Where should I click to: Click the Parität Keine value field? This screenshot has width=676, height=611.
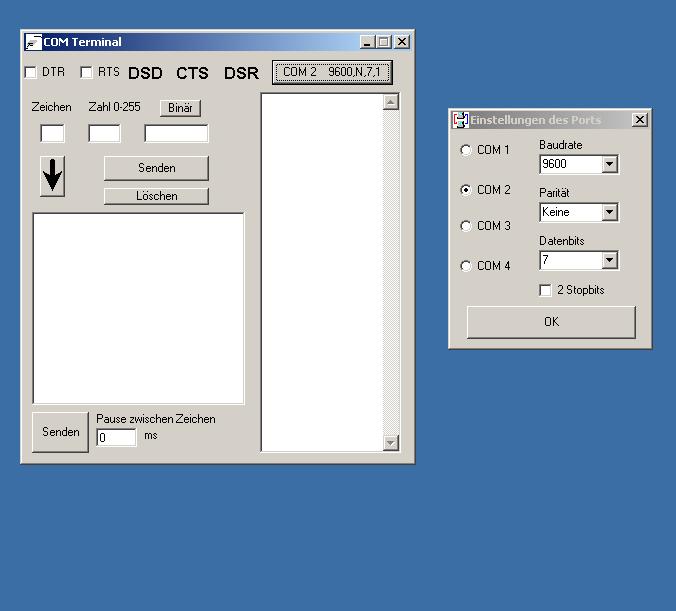(x=571, y=212)
